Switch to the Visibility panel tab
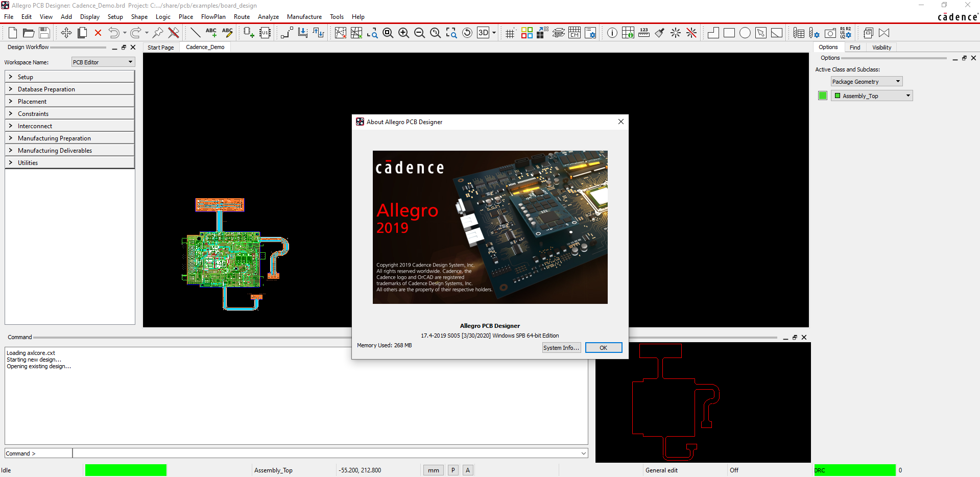The image size is (980, 477). coord(881,47)
